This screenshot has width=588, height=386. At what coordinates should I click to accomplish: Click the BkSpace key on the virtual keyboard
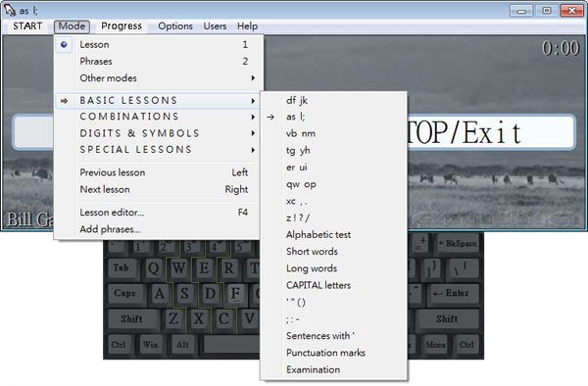[x=458, y=244]
